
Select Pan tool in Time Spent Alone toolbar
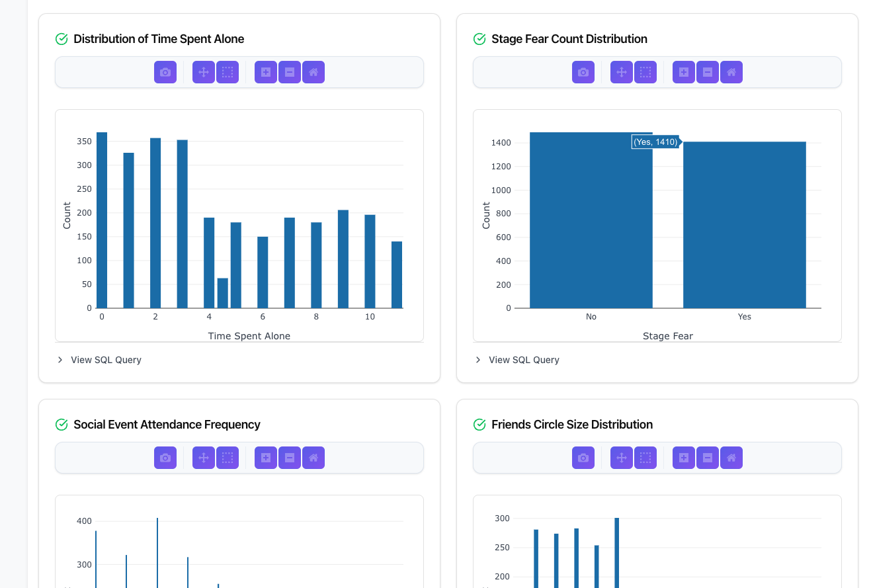204,72
